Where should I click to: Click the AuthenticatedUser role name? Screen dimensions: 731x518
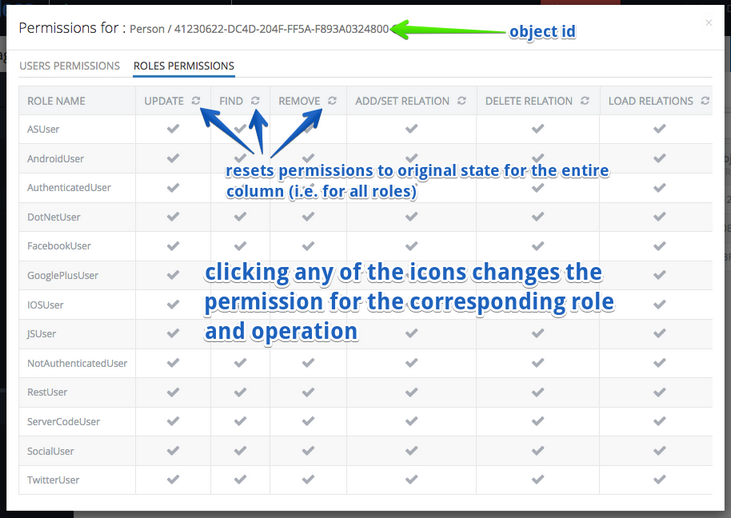coord(69,187)
